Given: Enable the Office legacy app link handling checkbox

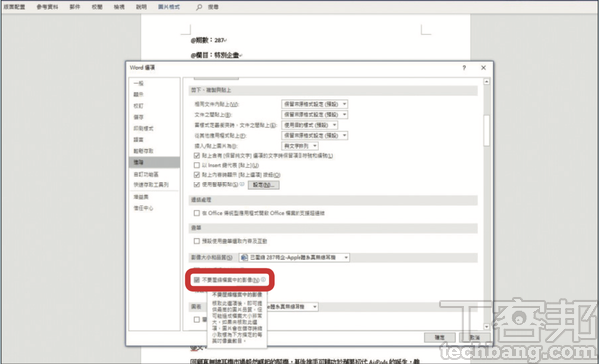Looking at the screenshot, I should (197, 213).
